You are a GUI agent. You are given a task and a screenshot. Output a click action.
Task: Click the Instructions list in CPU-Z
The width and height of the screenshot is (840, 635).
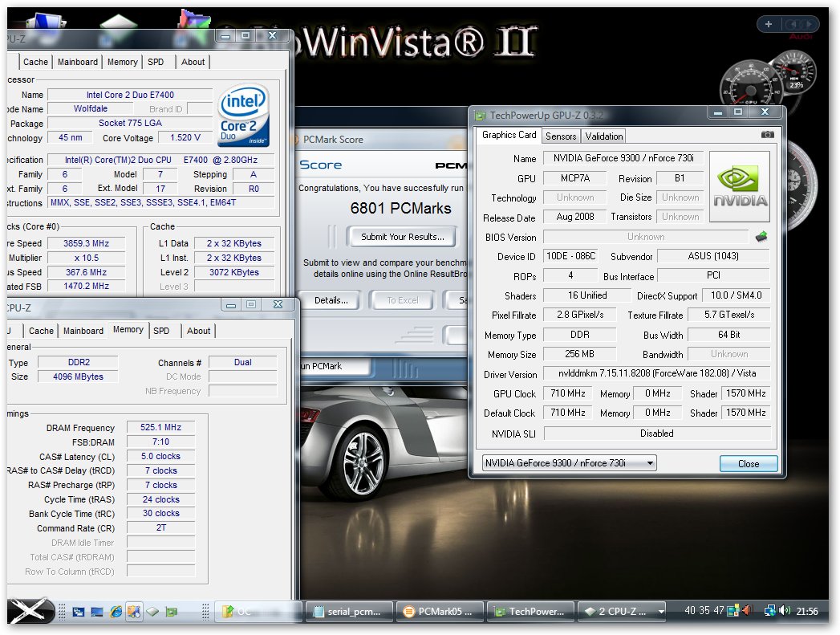coord(160,202)
